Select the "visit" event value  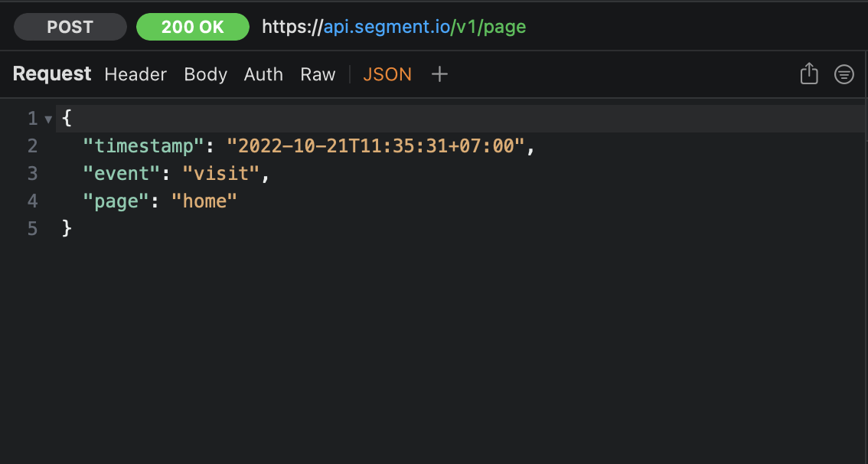(x=222, y=173)
